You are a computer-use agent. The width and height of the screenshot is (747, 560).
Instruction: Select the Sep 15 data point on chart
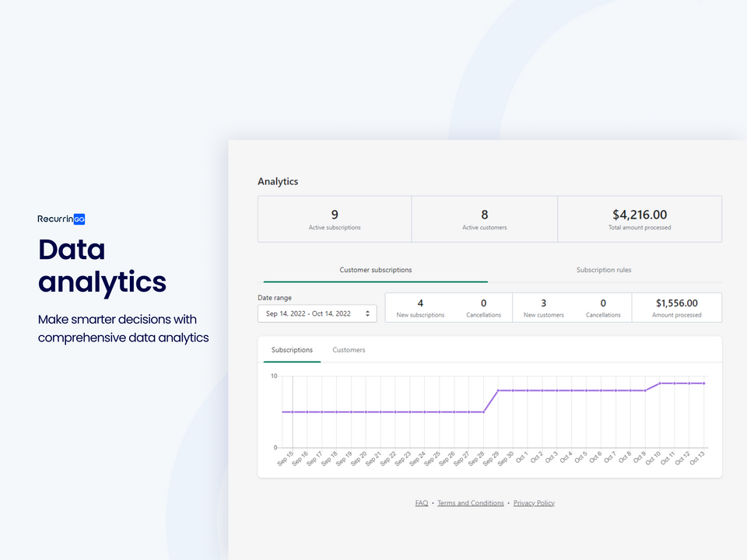293,411
